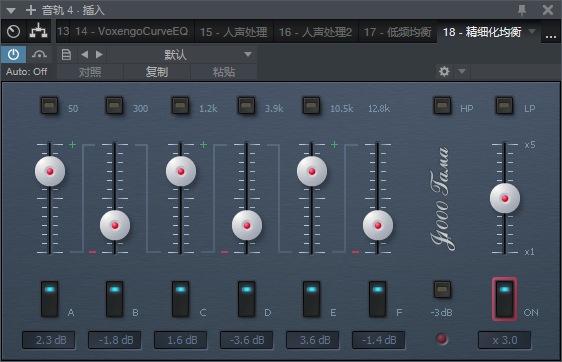The width and height of the screenshot is (562, 362).
Task: Open the 默认 preset dropdown
Action: [181, 54]
